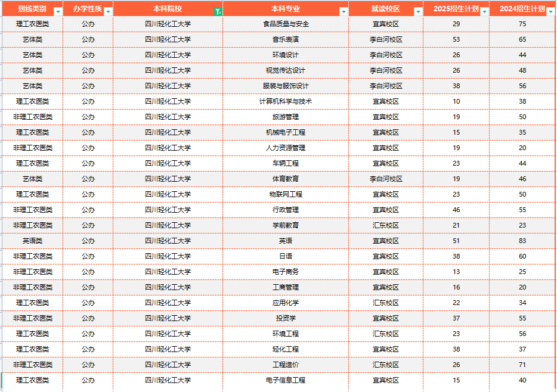This screenshot has width=557, height=392.
Task: Click the 人力资源管理 major cell
Action: (286, 148)
